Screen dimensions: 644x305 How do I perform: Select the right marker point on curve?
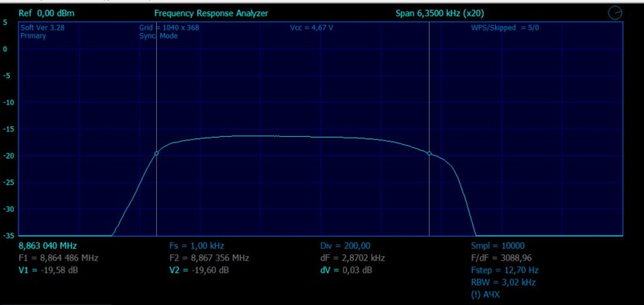(429, 154)
